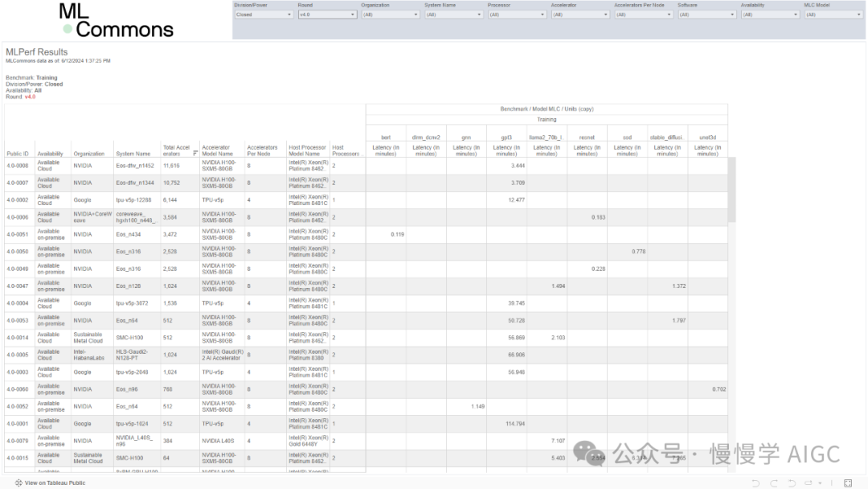Viewport: 868px width, 489px height.
Task: Select bert latency value 0.119
Action: (397, 234)
